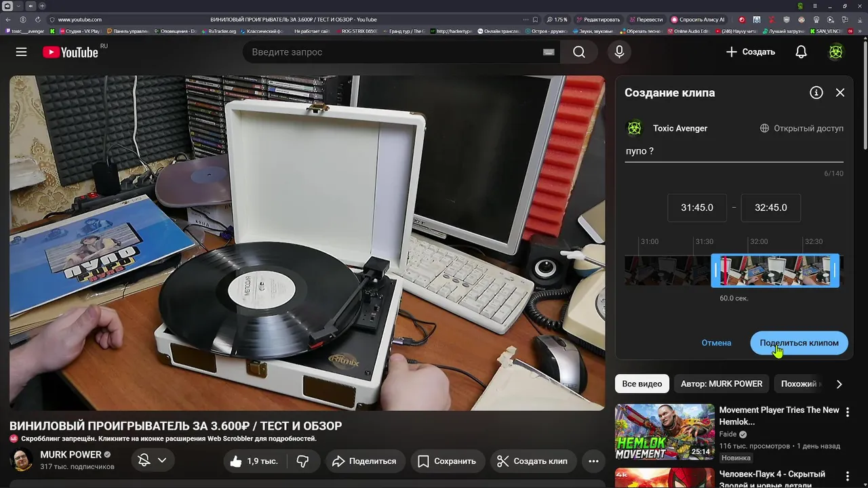Viewport: 868px width, 488px height.
Task: Open options for the 'Movement Player' video
Action: [847, 411]
